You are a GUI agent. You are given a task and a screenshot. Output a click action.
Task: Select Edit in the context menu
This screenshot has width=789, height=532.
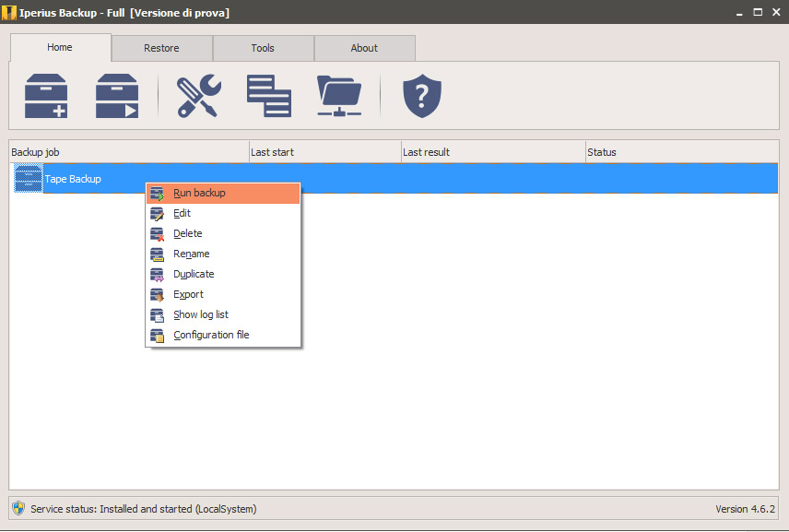click(223, 213)
